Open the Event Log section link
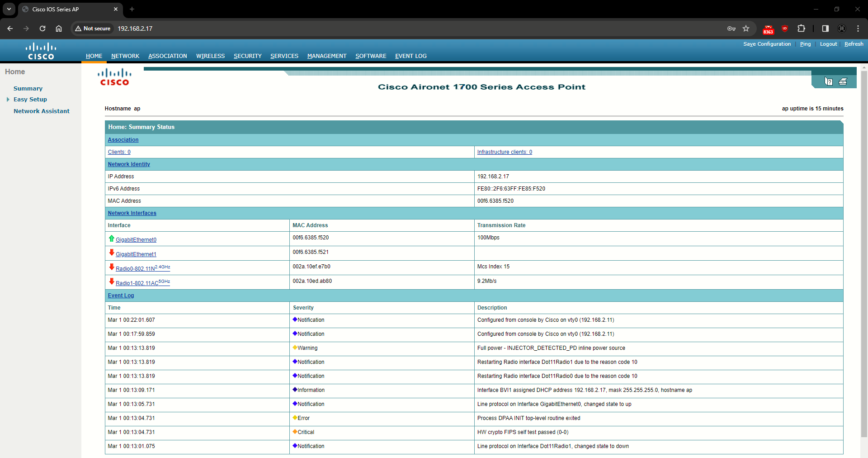 (x=121, y=296)
